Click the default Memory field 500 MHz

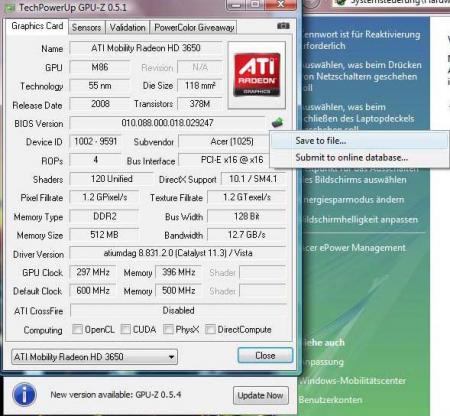[179, 291]
